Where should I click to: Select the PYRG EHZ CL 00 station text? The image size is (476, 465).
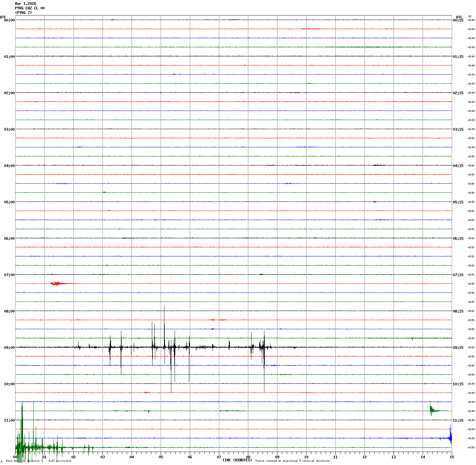click(30, 8)
